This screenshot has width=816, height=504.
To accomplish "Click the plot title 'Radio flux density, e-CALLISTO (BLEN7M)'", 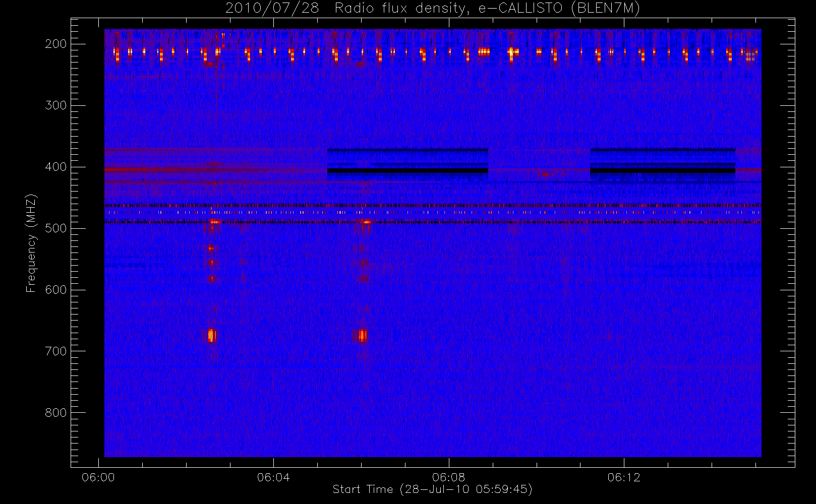I will (487, 9).
